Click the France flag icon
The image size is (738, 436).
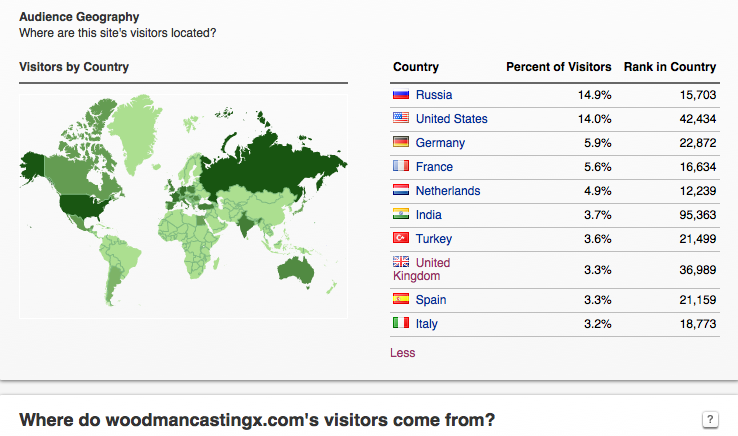(401, 167)
